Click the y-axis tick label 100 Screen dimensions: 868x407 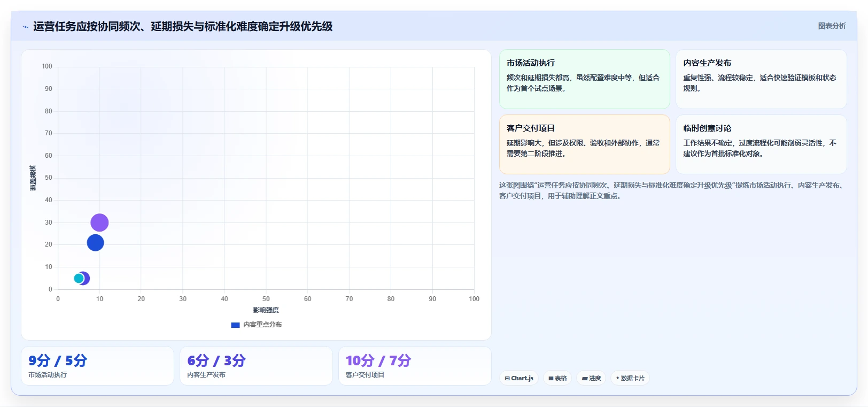[x=47, y=66]
